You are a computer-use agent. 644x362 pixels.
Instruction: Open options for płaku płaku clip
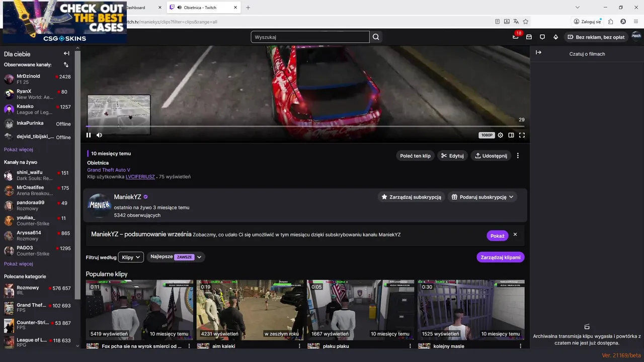pos(411,346)
